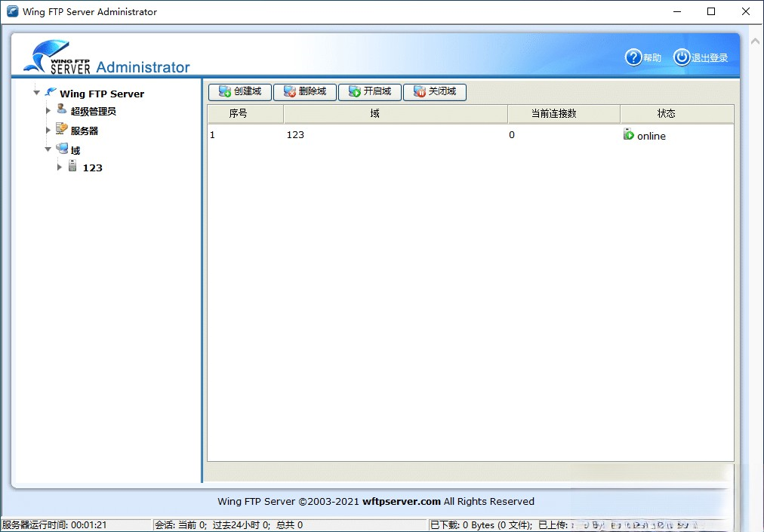Click the 删除域 (delete domain) button

point(304,91)
